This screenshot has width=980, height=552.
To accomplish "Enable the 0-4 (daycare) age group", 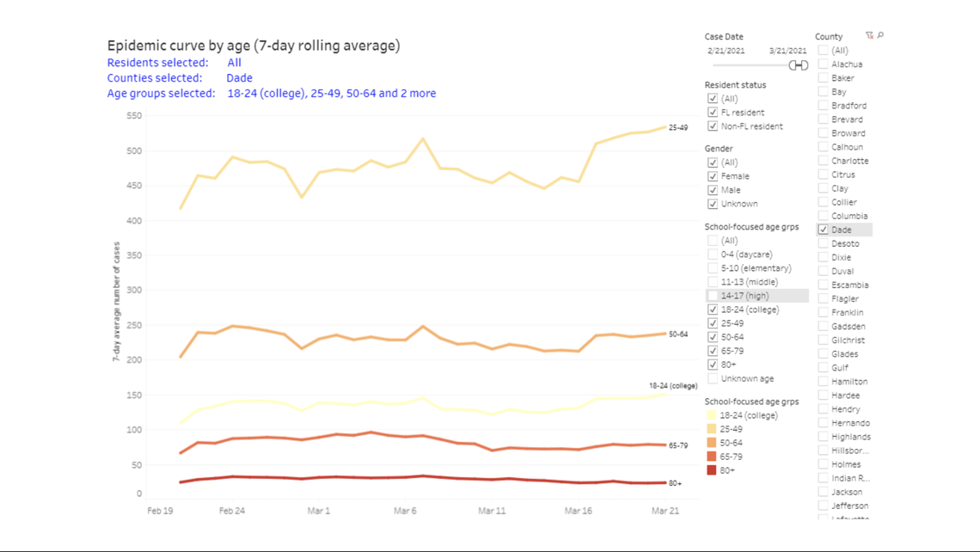I will pos(713,254).
